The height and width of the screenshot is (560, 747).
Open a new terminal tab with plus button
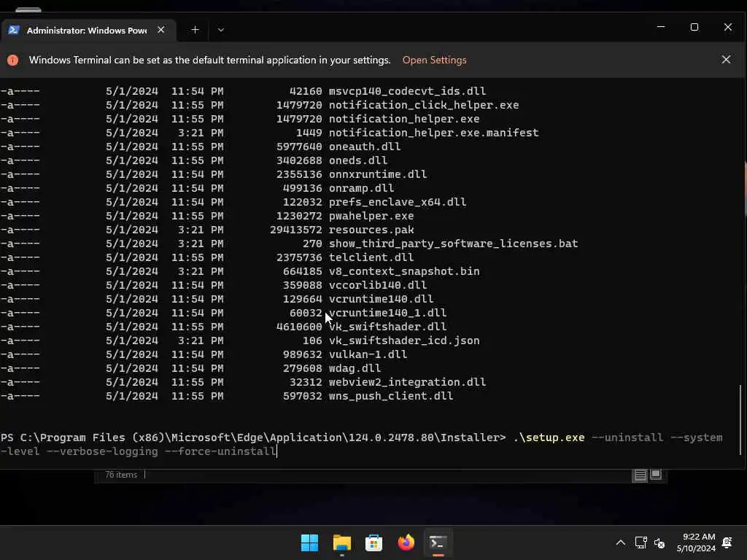(x=195, y=29)
